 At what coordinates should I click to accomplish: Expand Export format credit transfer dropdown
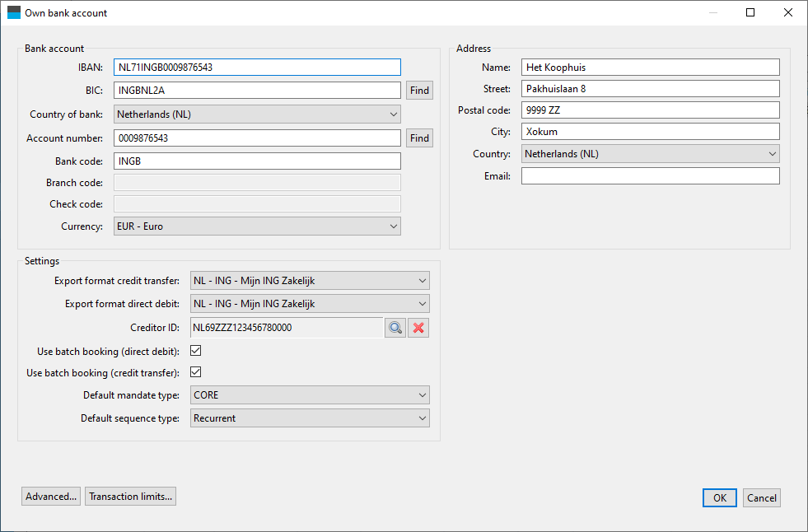pos(310,281)
